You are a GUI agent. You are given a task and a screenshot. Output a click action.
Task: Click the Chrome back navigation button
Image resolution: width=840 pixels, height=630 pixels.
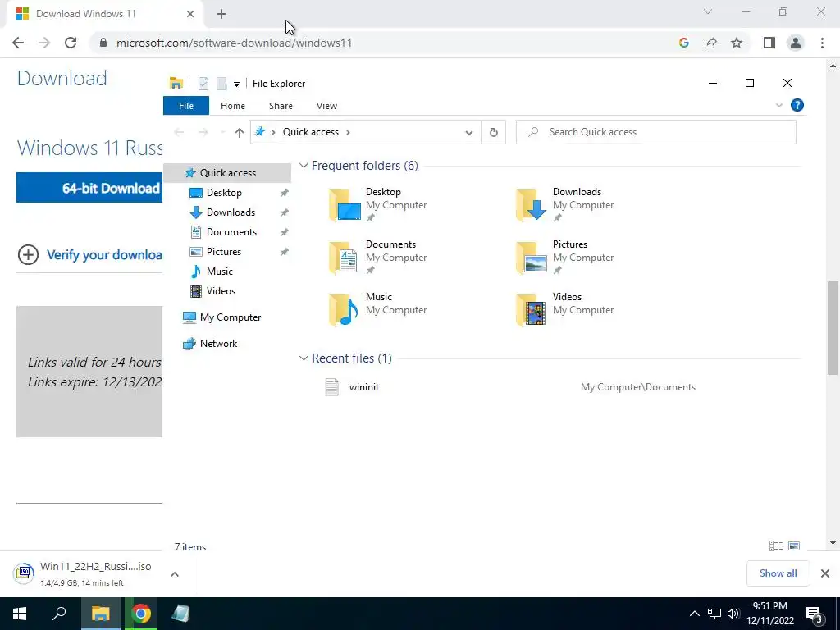(x=18, y=43)
